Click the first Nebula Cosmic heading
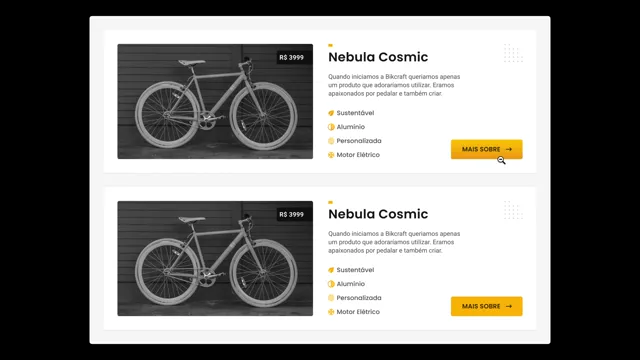The height and width of the screenshot is (360, 640). [378, 57]
